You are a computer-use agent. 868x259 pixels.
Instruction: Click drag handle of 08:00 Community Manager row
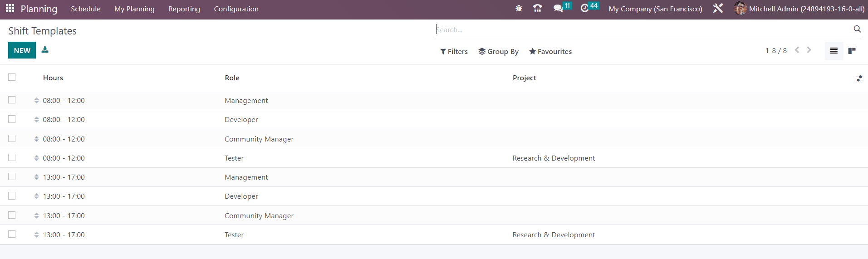pyautogui.click(x=36, y=139)
